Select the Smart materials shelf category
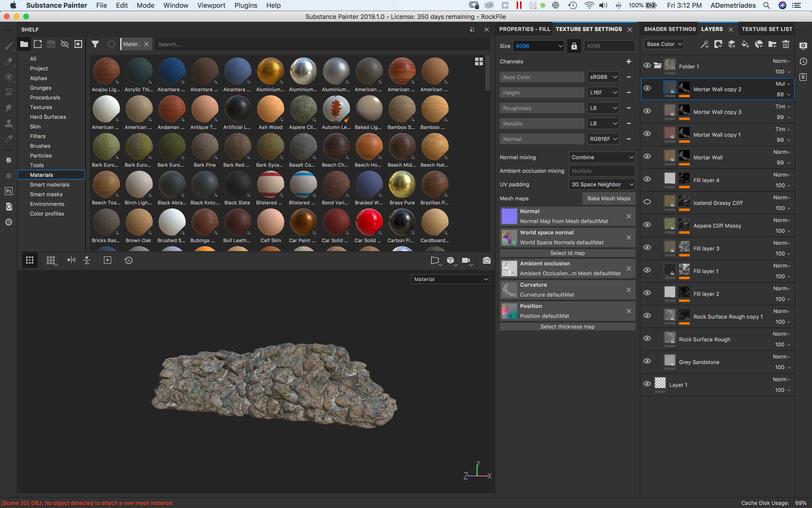 click(x=50, y=184)
